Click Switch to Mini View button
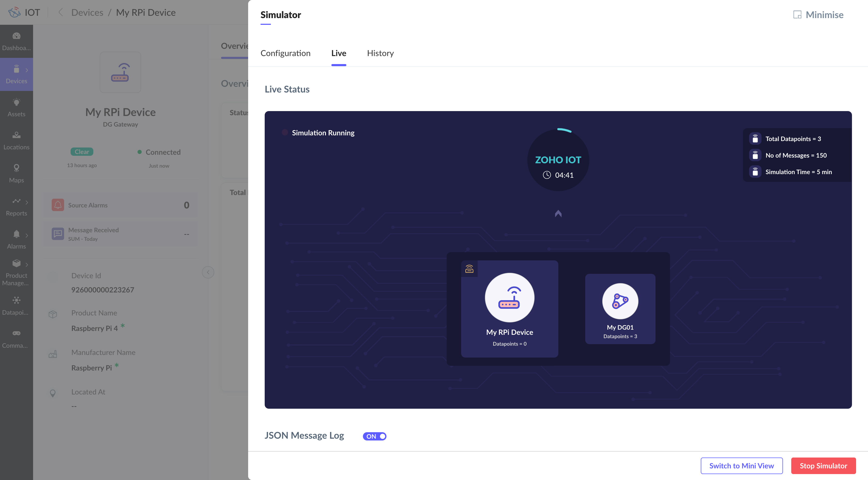Image resolution: width=868 pixels, height=480 pixels. [741, 466]
